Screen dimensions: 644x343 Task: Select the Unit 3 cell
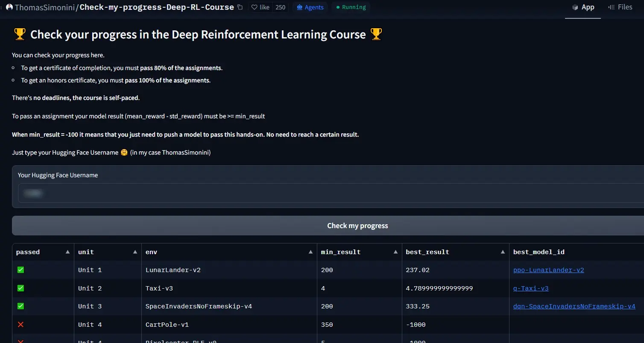click(108, 306)
